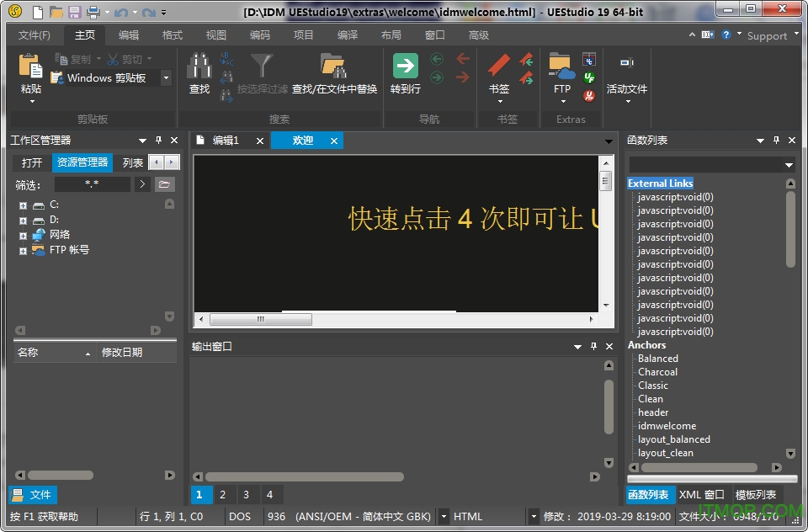Image resolution: width=808 pixels, height=532 pixels.
Task: Open the encoding dropdown in status bar
Action: tap(444, 516)
